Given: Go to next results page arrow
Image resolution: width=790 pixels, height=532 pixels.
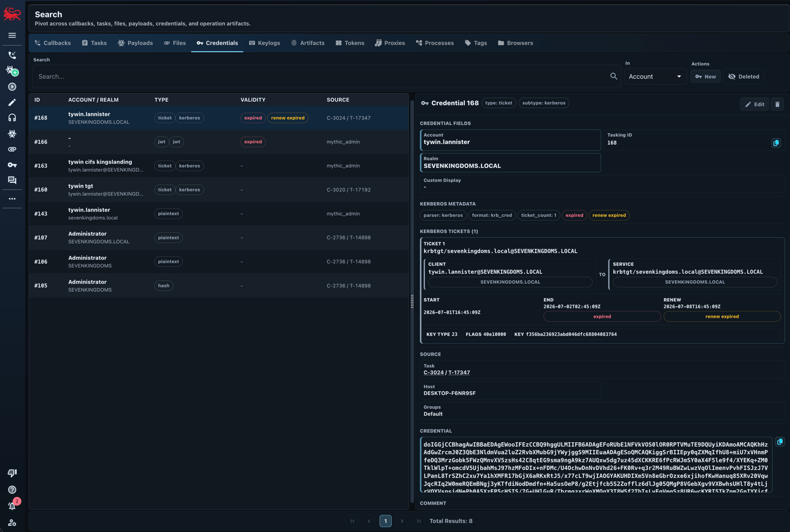Looking at the screenshot, I should (x=402, y=521).
